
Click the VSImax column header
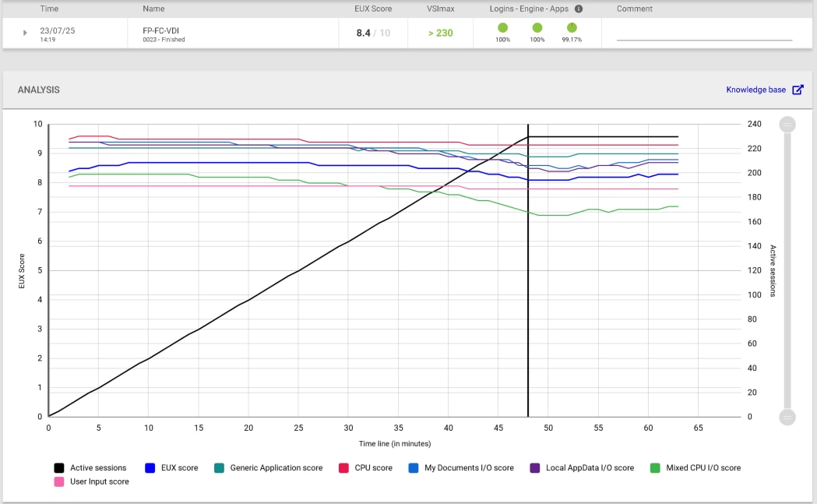pos(441,9)
